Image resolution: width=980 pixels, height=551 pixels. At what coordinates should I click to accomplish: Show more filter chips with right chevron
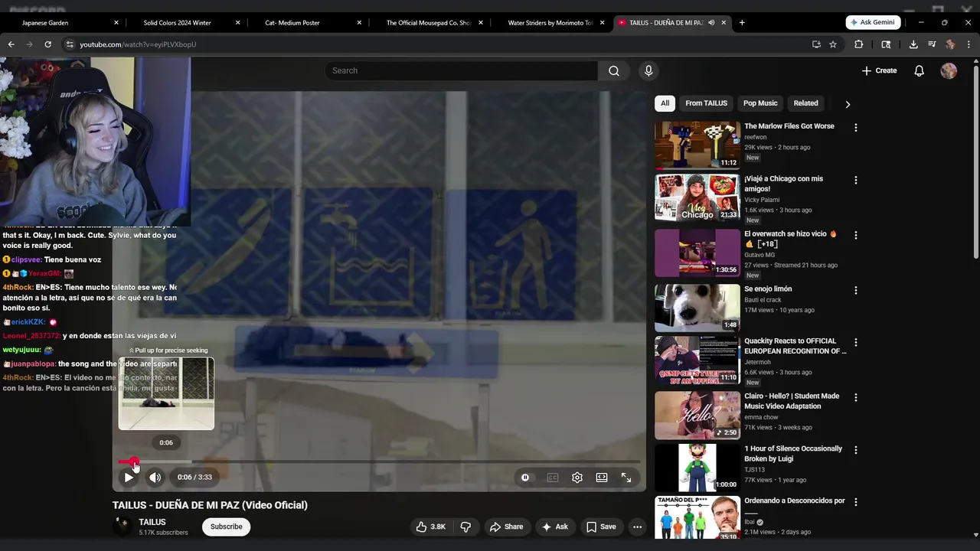click(848, 104)
